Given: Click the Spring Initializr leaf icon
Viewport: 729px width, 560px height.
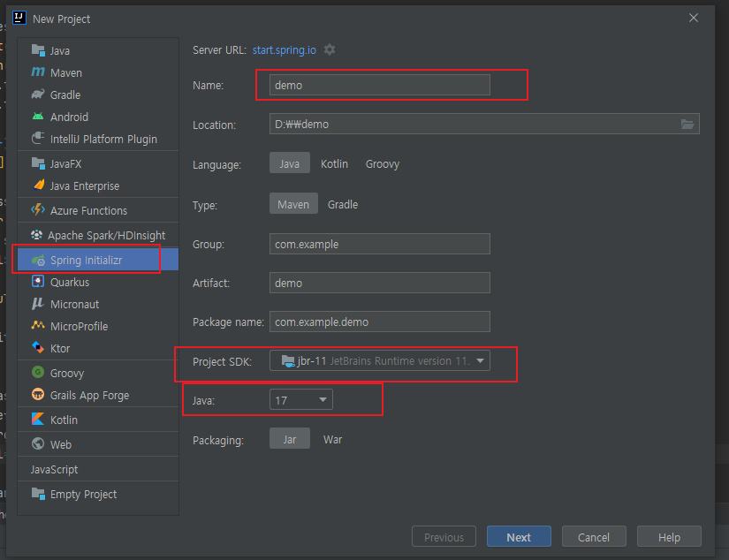Looking at the screenshot, I should (x=38, y=260).
